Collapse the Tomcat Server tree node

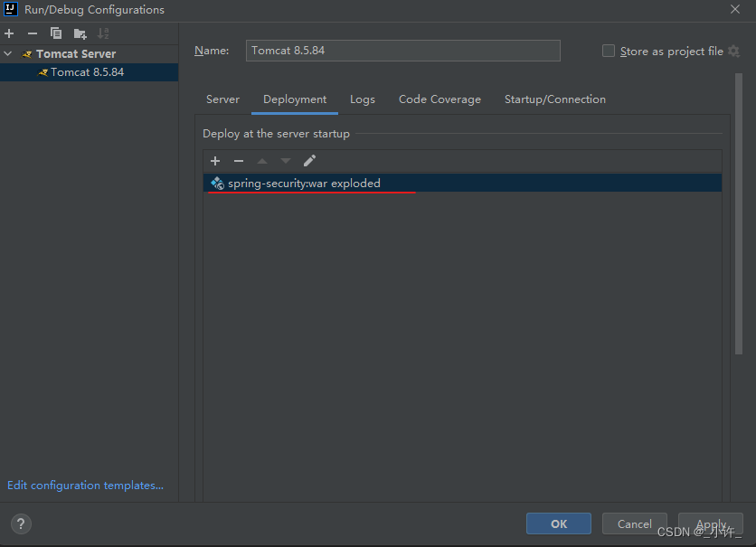8,53
